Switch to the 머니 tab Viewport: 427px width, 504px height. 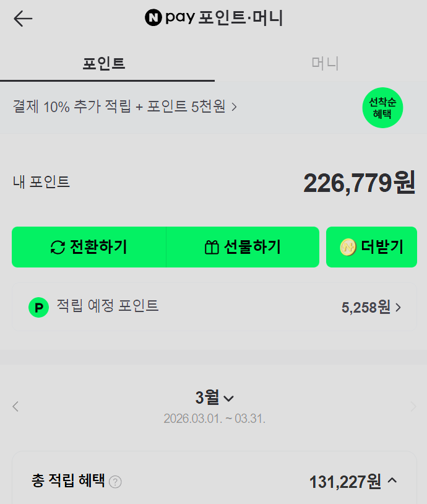[x=324, y=64]
